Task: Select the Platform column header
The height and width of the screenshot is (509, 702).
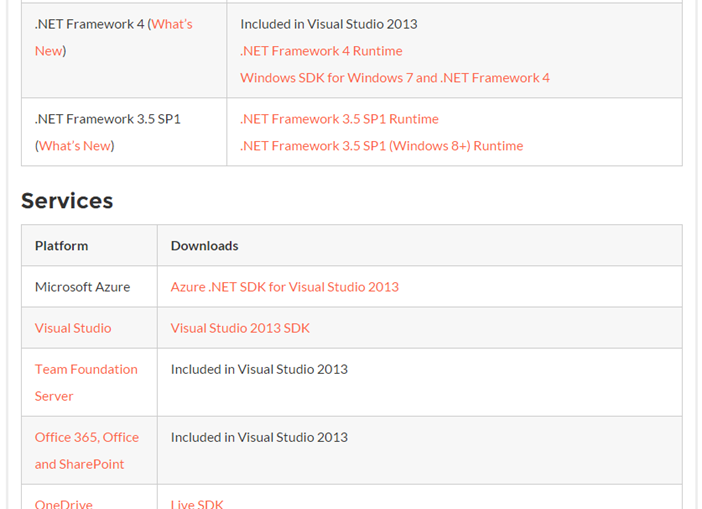Action: [61, 246]
